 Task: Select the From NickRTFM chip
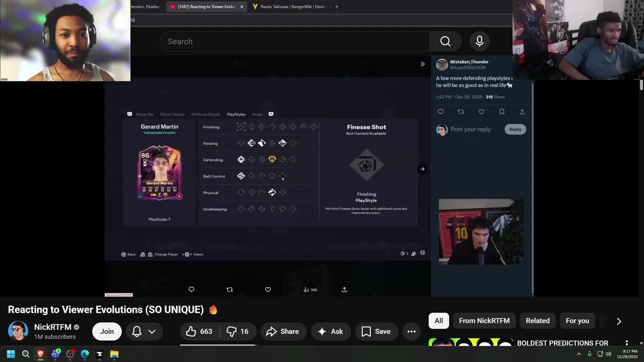484,321
